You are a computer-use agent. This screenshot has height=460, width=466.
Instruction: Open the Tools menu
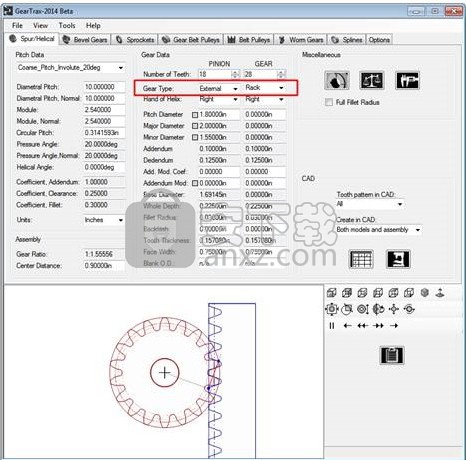(x=67, y=26)
